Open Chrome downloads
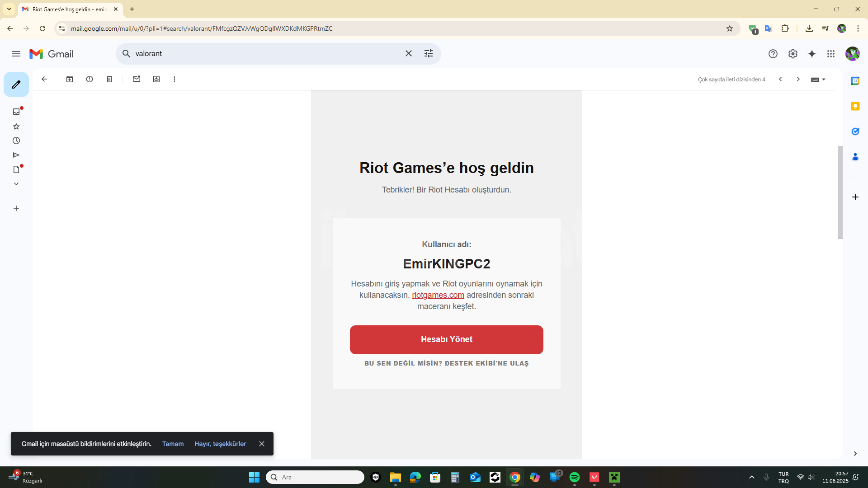868x488 pixels. pyautogui.click(x=809, y=28)
